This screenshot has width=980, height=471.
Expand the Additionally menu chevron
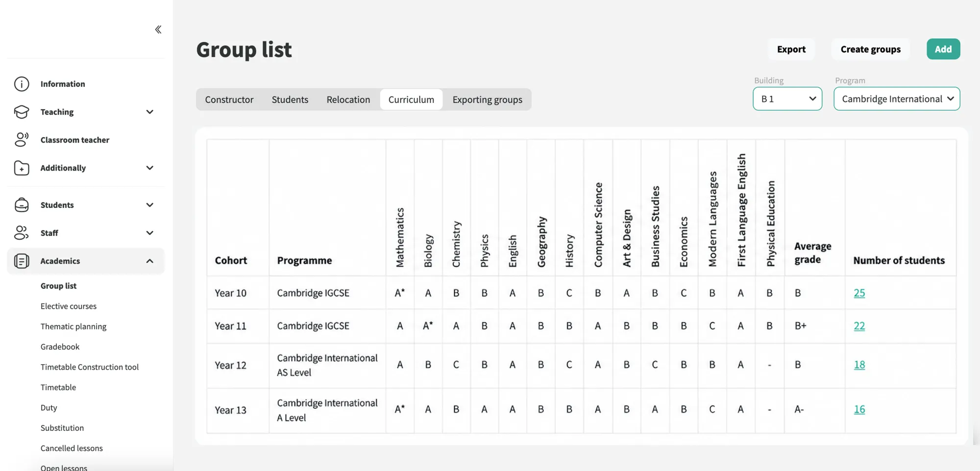coord(150,168)
